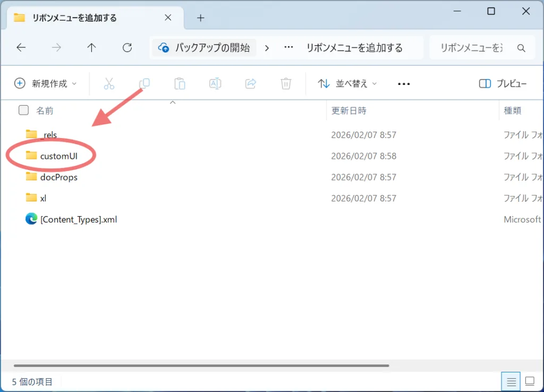Refresh the current folder view

coord(127,48)
